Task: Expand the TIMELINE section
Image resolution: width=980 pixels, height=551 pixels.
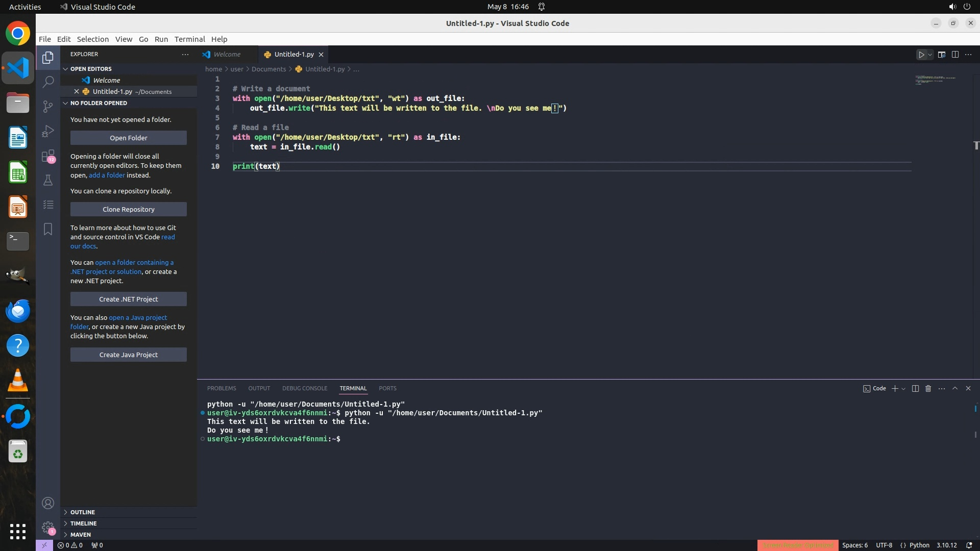Action: click(x=83, y=523)
